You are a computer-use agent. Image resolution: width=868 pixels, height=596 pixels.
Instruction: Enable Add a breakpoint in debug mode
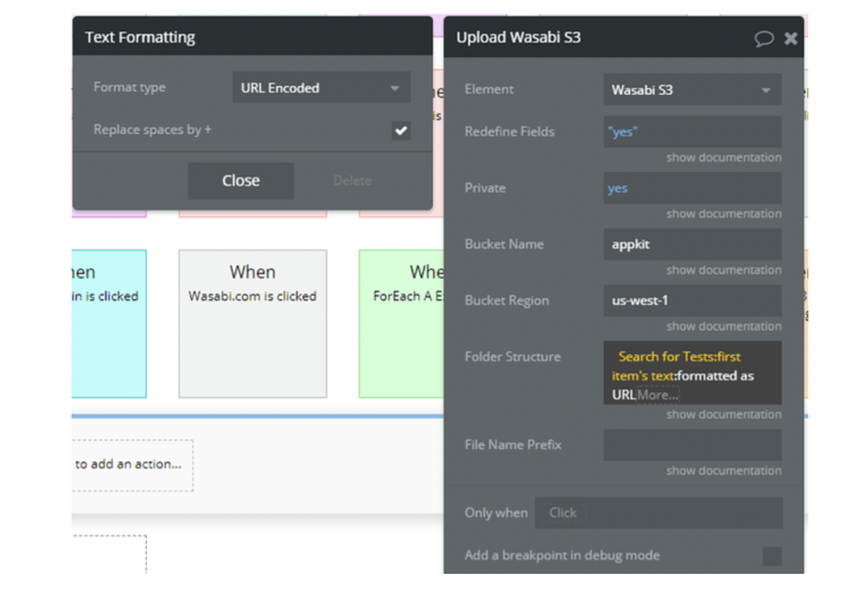click(772, 556)
